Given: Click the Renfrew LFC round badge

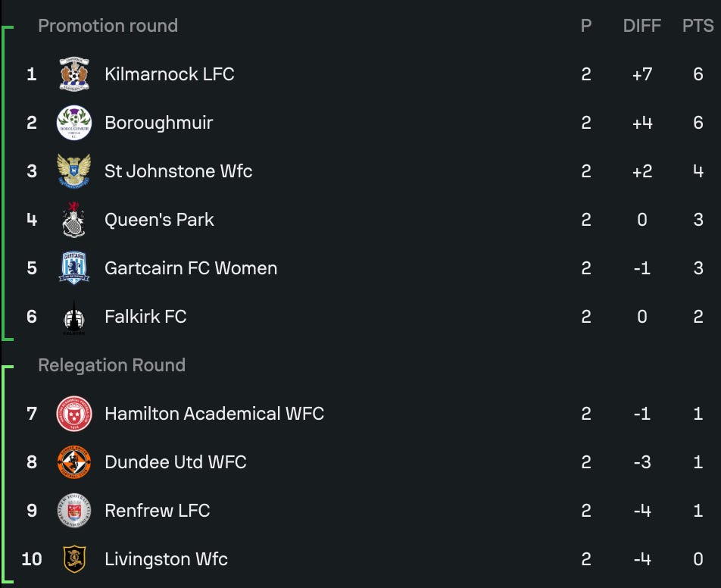Looking at the screenshot, I should 74,511.
